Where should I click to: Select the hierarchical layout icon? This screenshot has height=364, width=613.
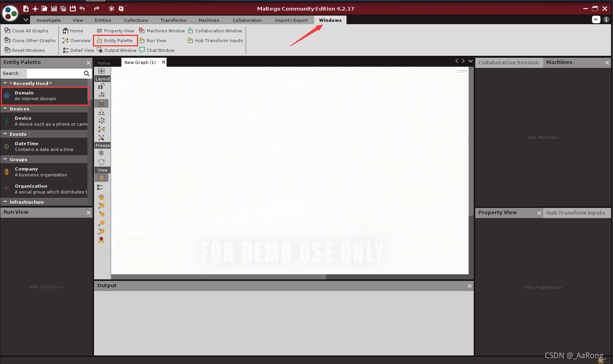(101, 112)
